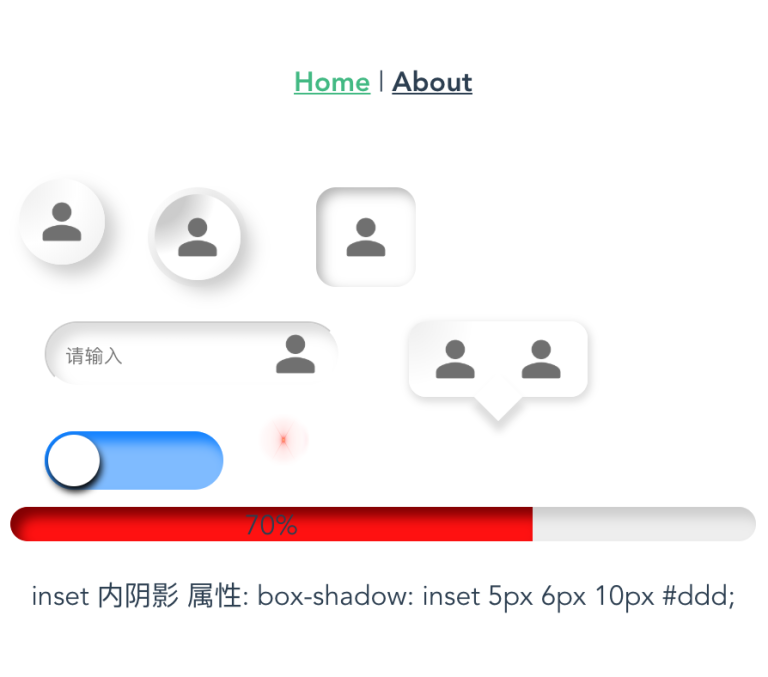Toggle the blue switch on
The width and height of the screenshot is (768, 677).
click(x=134, y=460)
